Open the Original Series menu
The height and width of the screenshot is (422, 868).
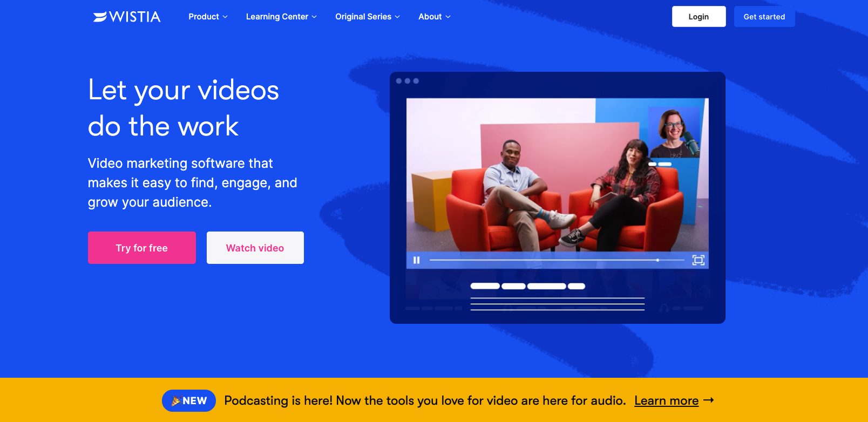coord(363,17)
